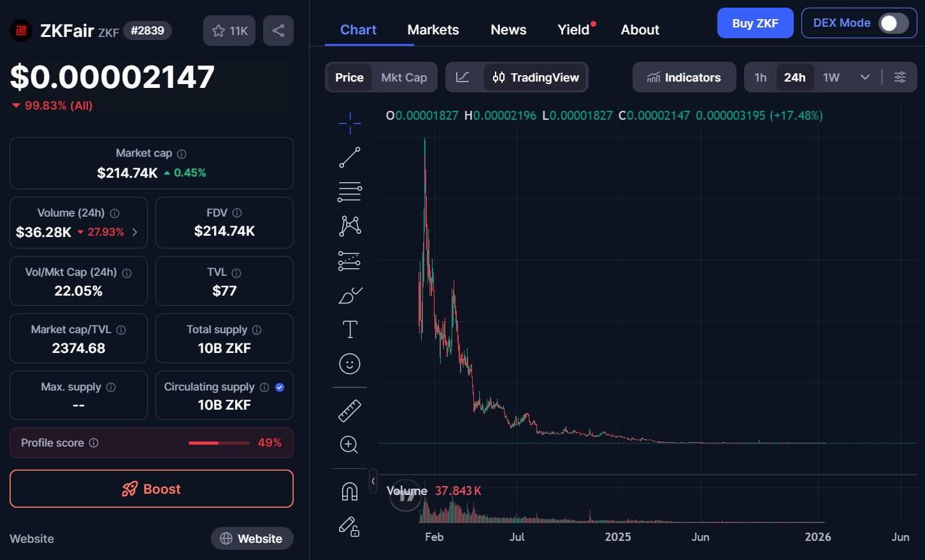Select the XABCD pattern tool
This screenshot has width=925, height=560.
pyautogui.click(x=350, y=226)
